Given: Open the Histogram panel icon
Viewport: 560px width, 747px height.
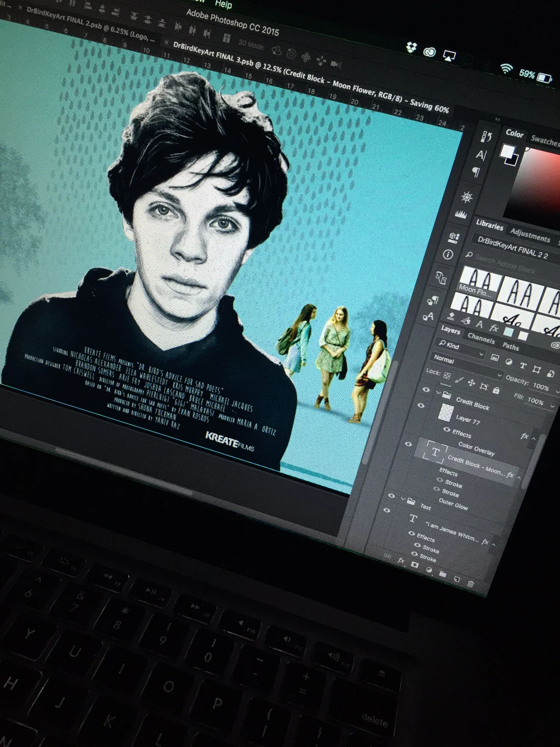Looking at the screenshot, I should [461, 214].
